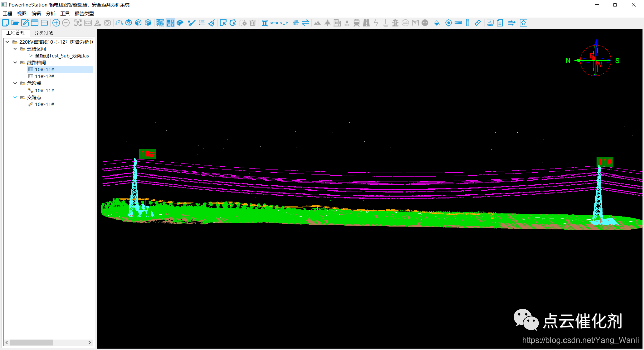644x350 pixels.
Task: Select the 11#-12# span item
Action: point(45,76)
